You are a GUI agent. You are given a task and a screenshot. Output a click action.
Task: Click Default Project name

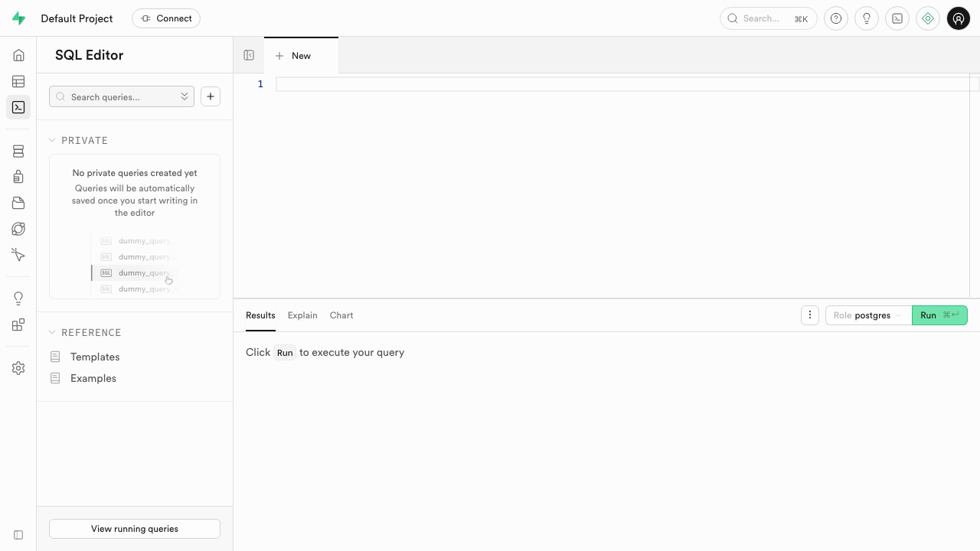coord(77,18)
